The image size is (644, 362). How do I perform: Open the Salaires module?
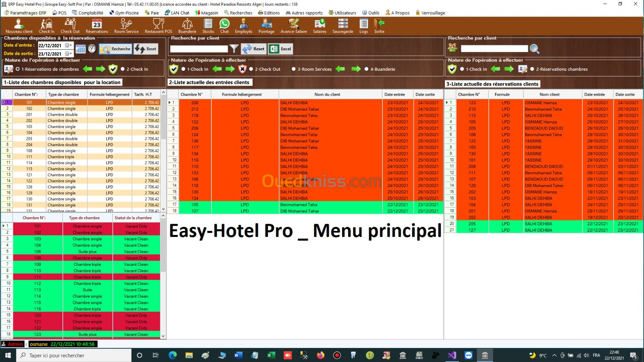(x=320, y=26)
